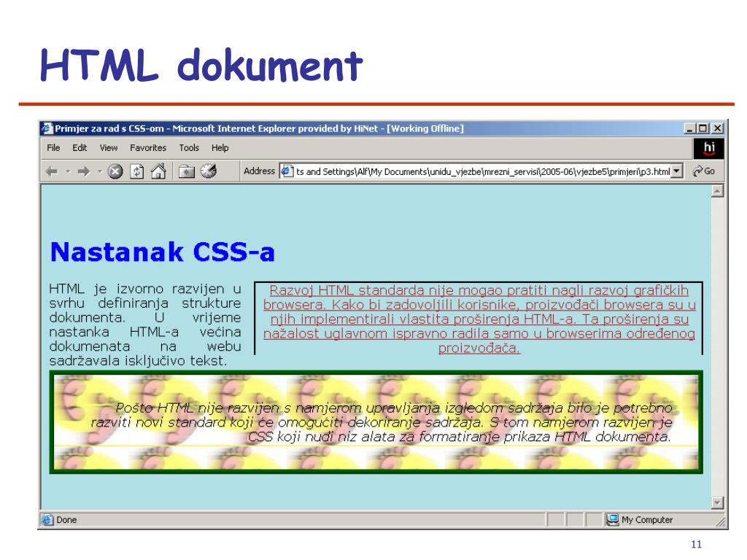The image size is (747, 560).
Task: Click the My Computer zone icon
Action: click(612, 519)
